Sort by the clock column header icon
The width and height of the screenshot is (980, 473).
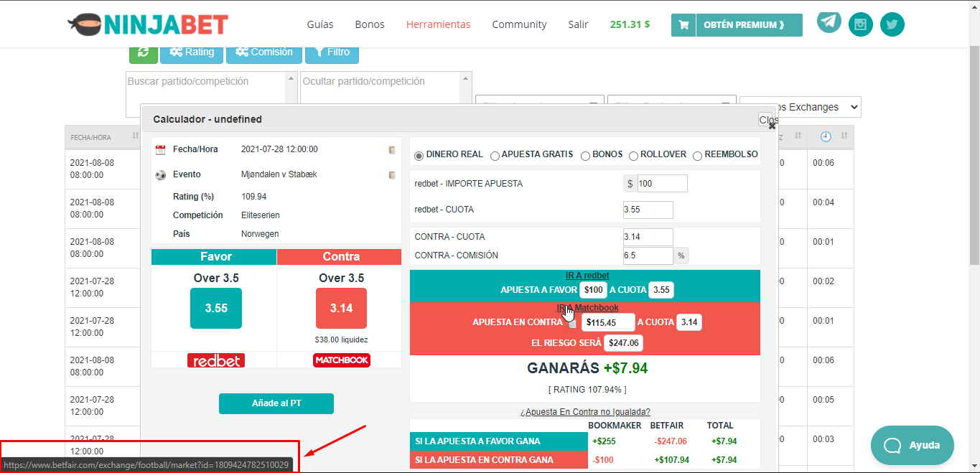[826, 136]
